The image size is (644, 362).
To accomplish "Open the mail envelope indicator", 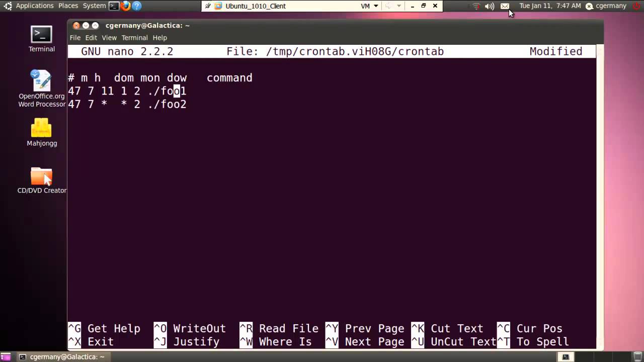I will click(505, 6).
